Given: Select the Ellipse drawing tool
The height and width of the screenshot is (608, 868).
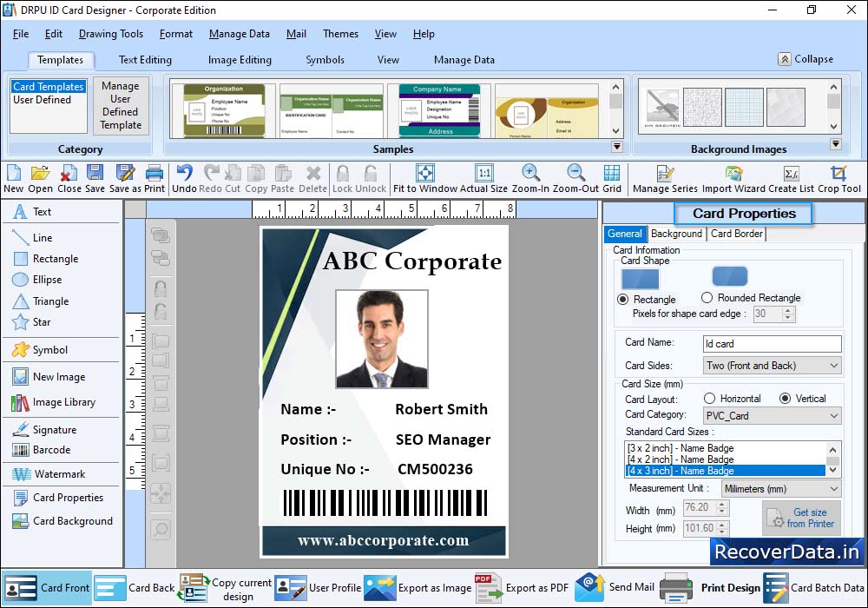Looking at the screenshot, I should click(37, 280).
